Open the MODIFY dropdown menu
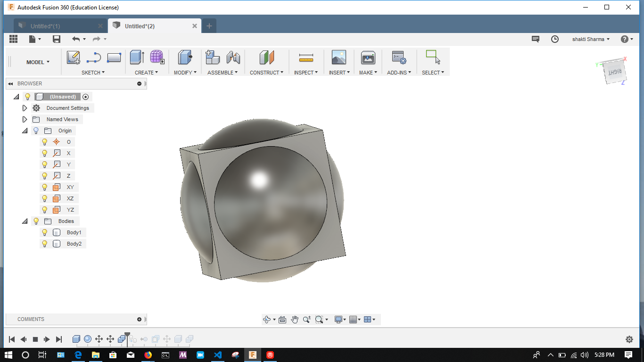This screenshot has height=362, width=644. [x=185, y=73]
